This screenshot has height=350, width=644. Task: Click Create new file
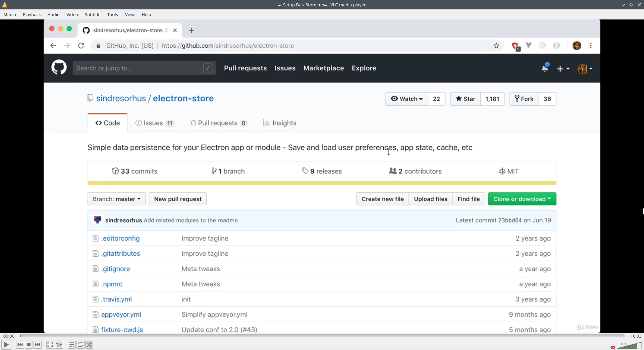(x=383, y=199)
